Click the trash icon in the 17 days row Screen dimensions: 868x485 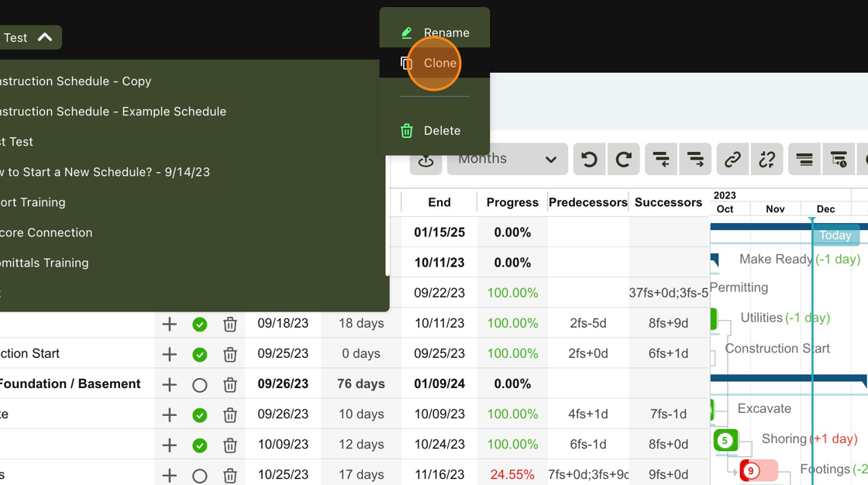[x=230, y=475]
